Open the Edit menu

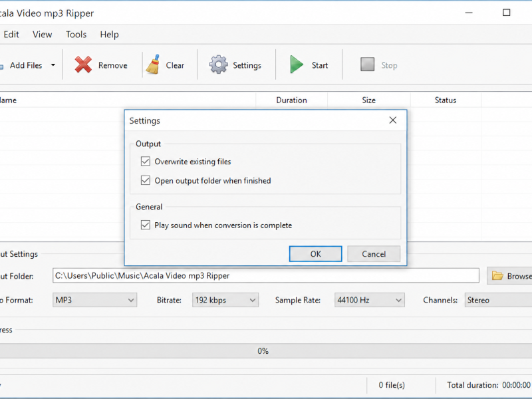(11, 35)
